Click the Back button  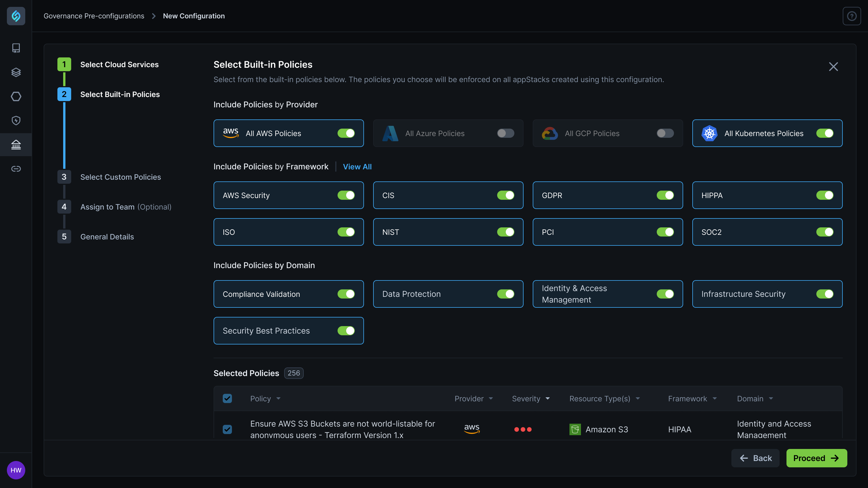tap(755, 458)
